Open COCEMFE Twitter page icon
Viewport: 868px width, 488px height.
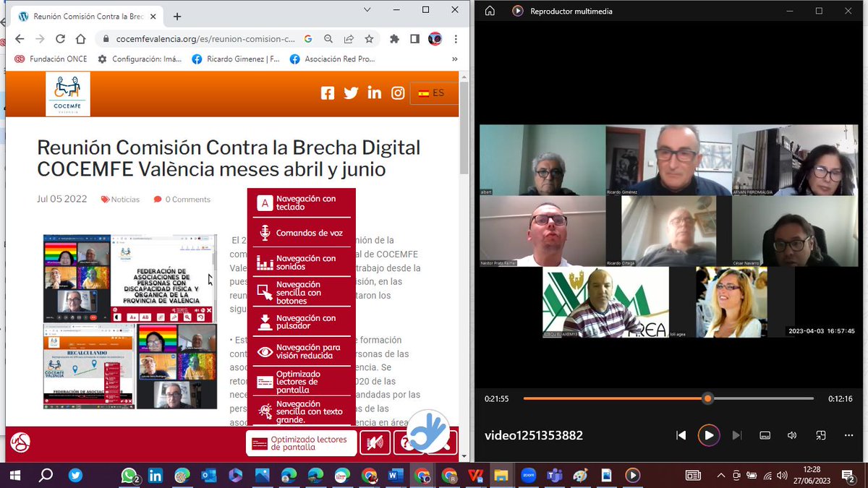tap(351, 93)
